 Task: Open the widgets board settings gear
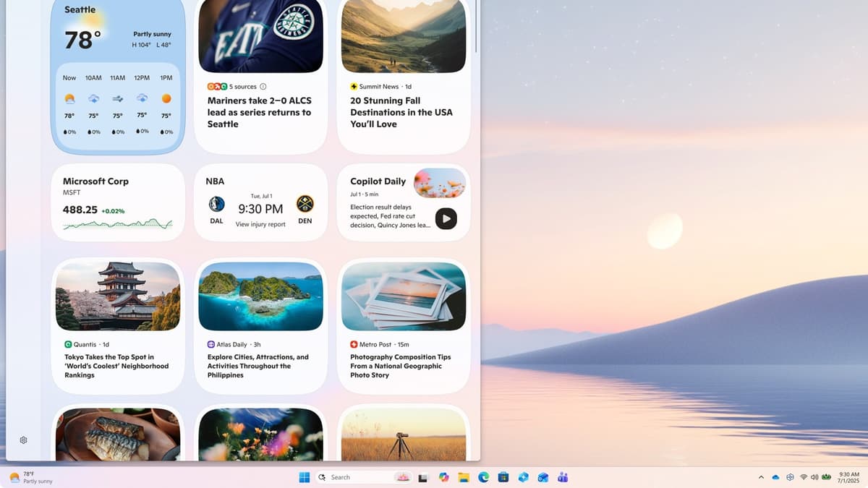(x=22, y=440)
